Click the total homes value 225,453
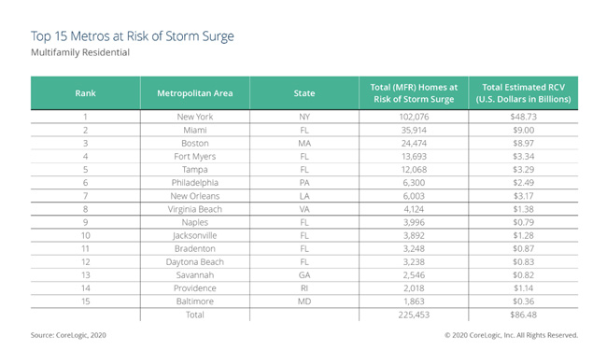The height and width of the screenshot is (364, 607). click(414, 315)
